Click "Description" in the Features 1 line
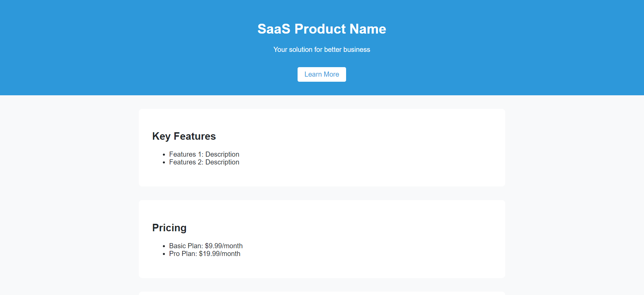The width and height of the screenshot is (644, 295). pyautogui.click(x=222, y=154)
